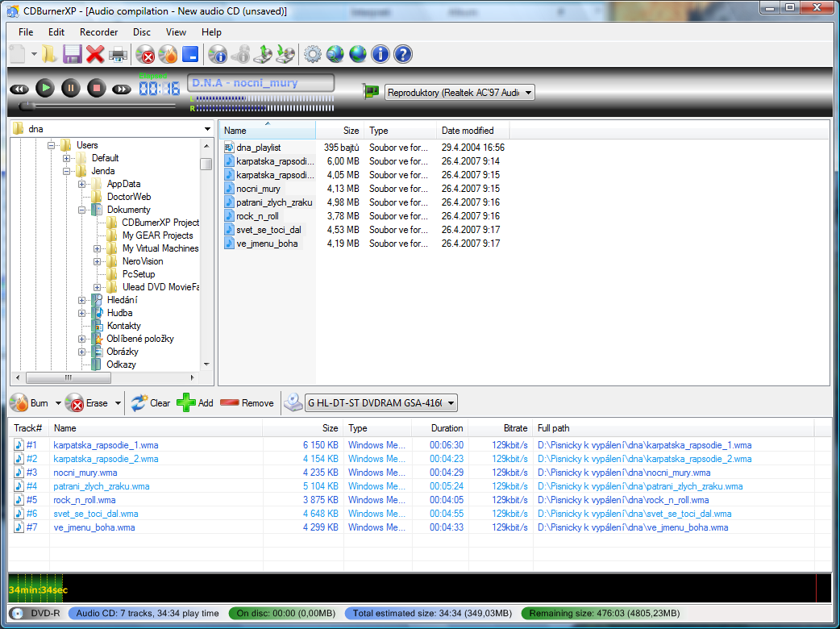
Task: Select nocni_mury file in the file list
Action: (258, 189)
